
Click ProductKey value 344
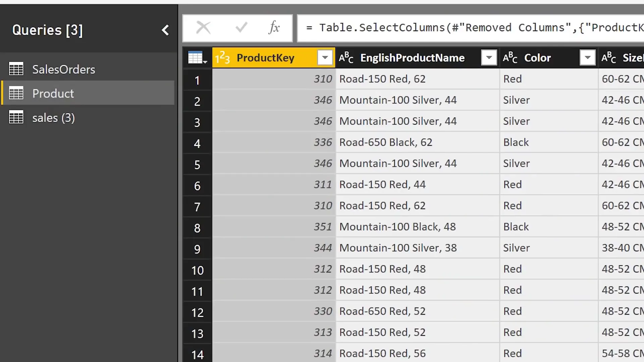tap(274, 248)
